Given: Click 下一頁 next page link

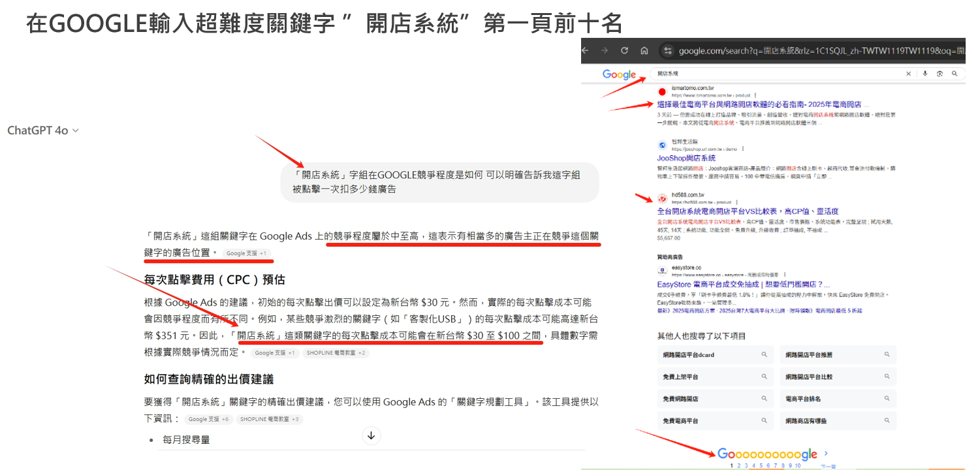Looking at the screenshot, I should coord(828,466).
